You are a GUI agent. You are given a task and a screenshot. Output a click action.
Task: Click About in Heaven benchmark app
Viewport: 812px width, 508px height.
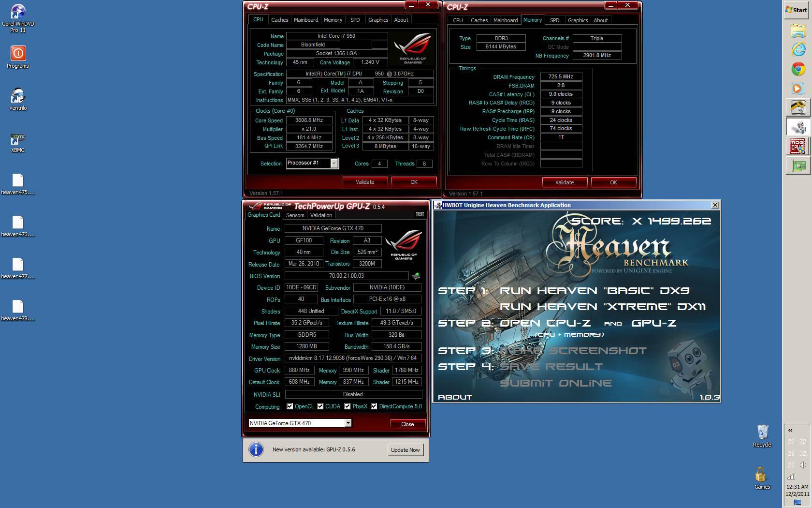(x=455, y=397)
